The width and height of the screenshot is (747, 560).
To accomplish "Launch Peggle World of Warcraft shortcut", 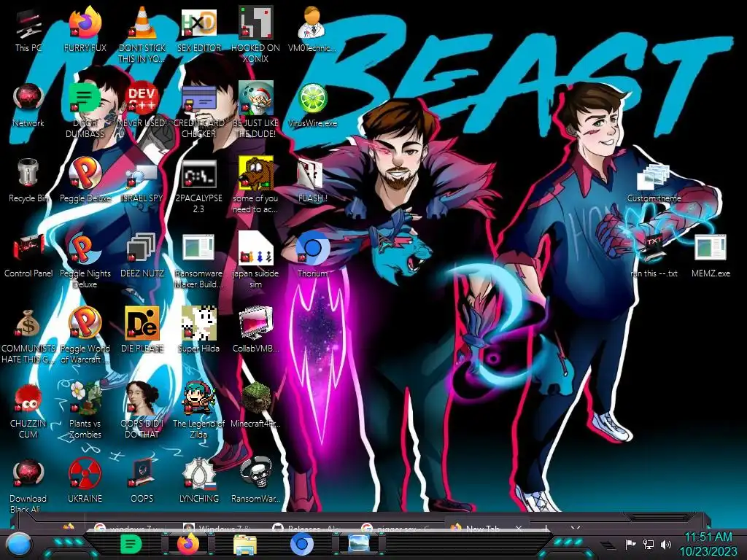I will tap(85, 335).
